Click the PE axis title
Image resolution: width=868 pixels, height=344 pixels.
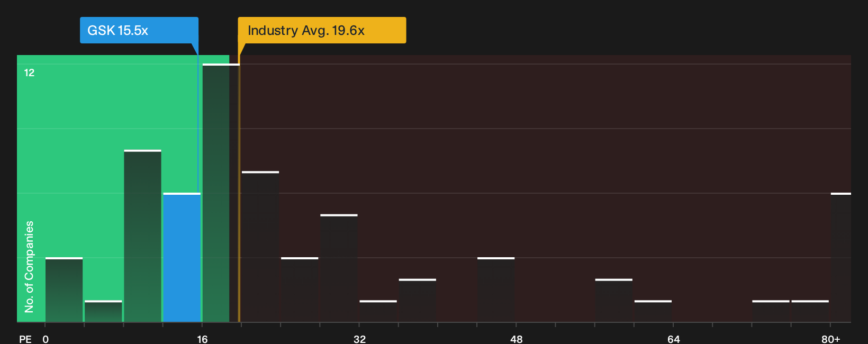coord(25,339)
